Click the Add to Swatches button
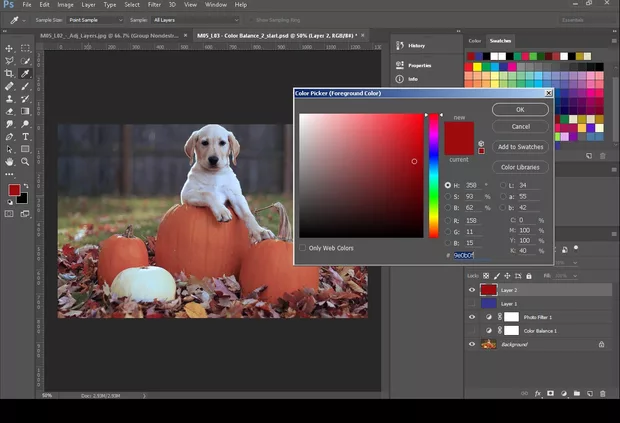Screen dimensions: 620x423 click(520, 147)
